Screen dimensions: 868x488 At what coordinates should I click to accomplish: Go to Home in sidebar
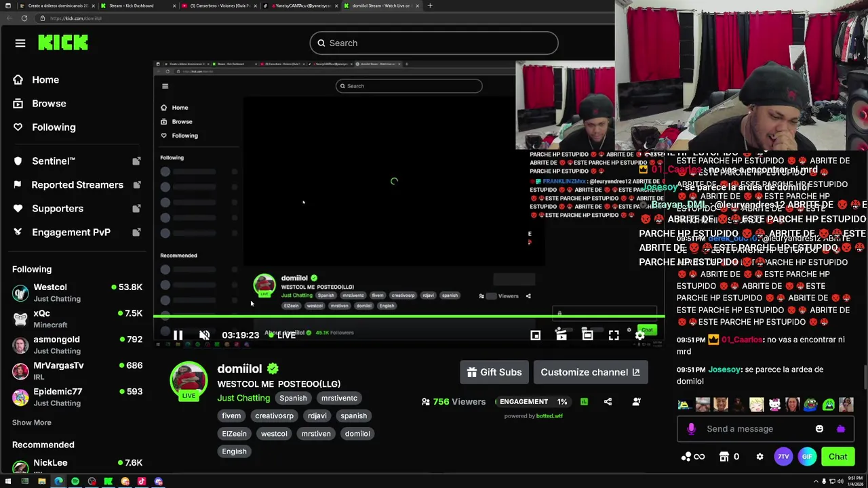coord(45,79)
